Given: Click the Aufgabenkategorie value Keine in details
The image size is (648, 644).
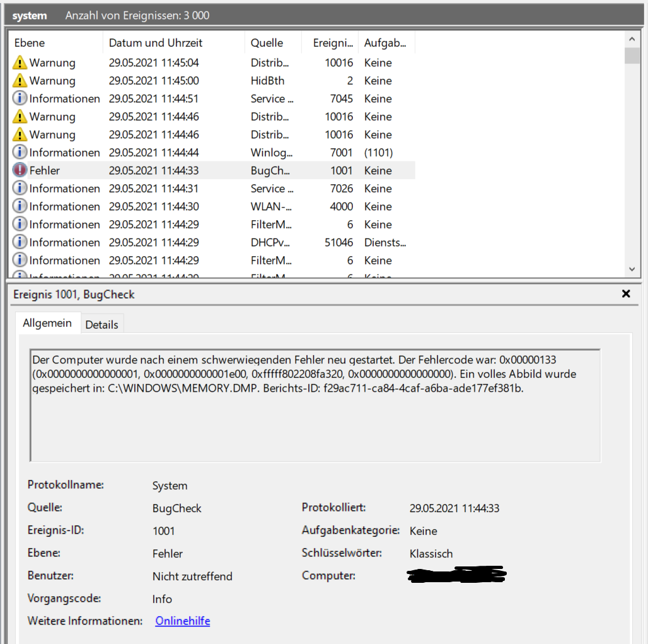Looking at the screenshot, I should (x=423, y=531).
